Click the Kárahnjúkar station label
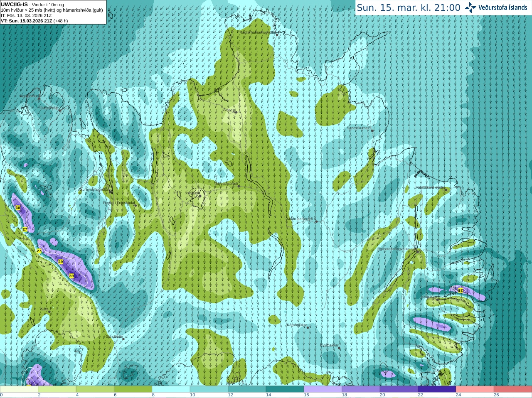 [x=297, y=324]
